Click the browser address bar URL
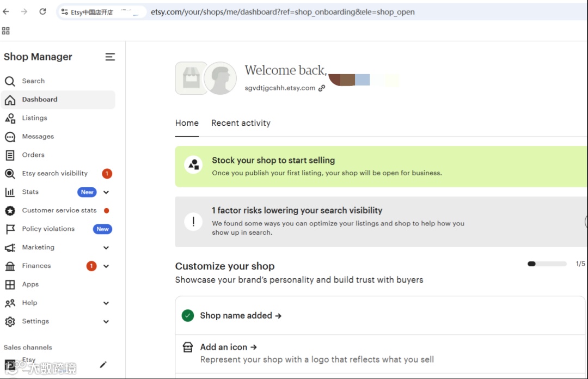Screen dimensions: 588x379 pos(283,12)
